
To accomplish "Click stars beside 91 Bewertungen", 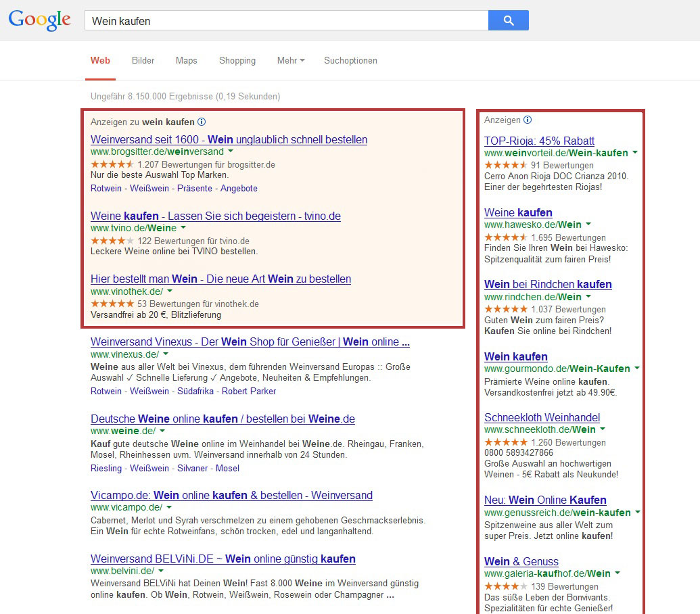I will (x=506, y=165).
